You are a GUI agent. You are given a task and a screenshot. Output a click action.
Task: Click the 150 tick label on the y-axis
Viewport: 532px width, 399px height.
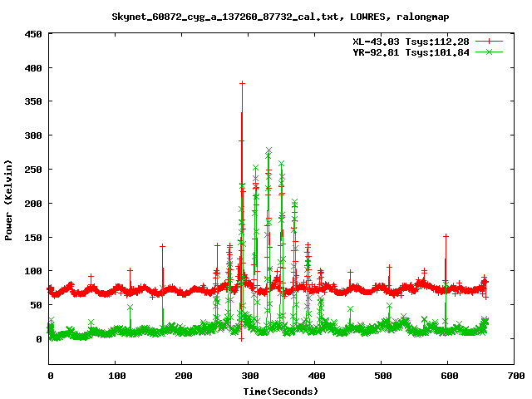[33, 238]
